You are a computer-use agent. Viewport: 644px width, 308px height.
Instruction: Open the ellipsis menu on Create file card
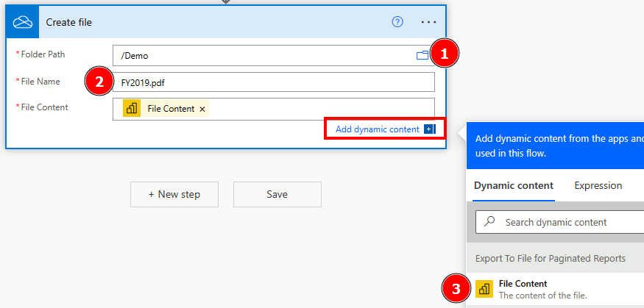[x=428, y=22]
